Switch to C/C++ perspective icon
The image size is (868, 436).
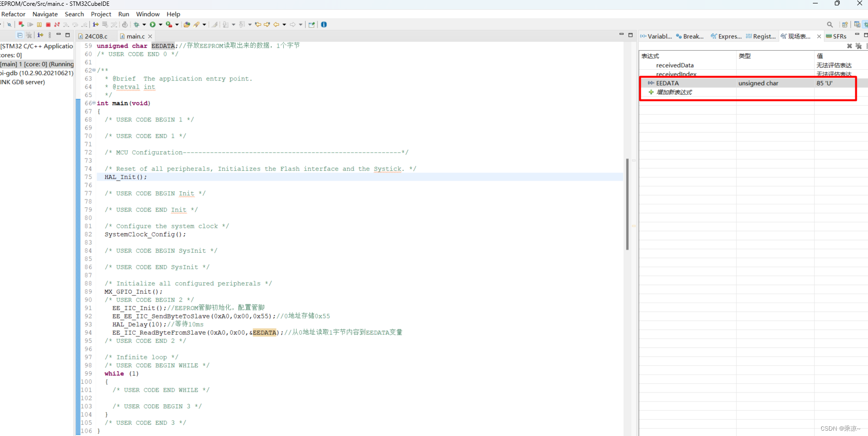tap(857, 24)
